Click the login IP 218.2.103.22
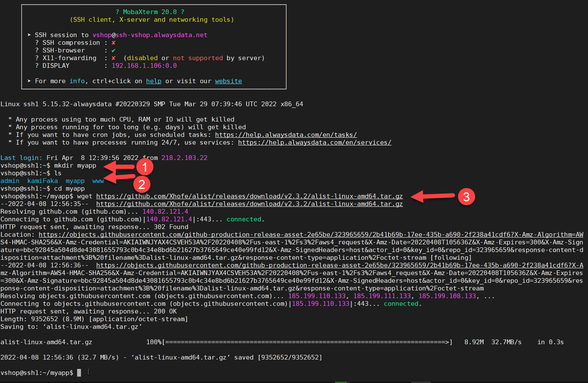This screenshot has height=383, width=588. click(x=184, y=158)
